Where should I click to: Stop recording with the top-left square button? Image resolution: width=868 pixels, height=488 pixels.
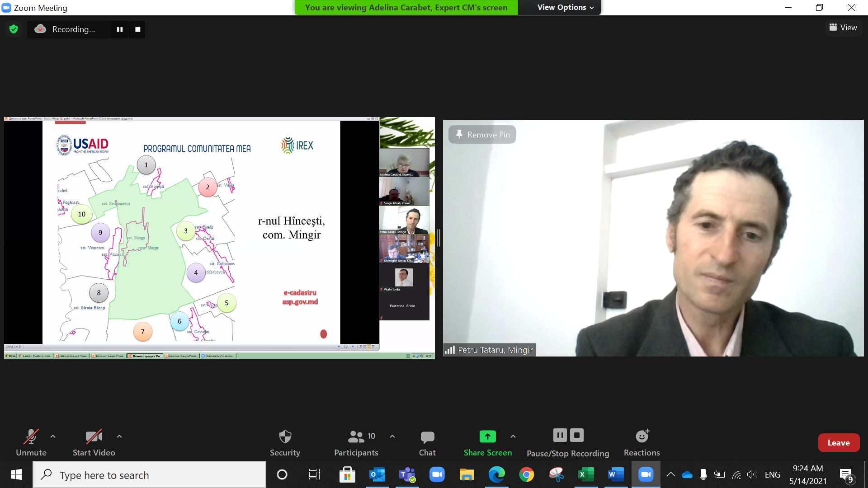click(137, 29)
